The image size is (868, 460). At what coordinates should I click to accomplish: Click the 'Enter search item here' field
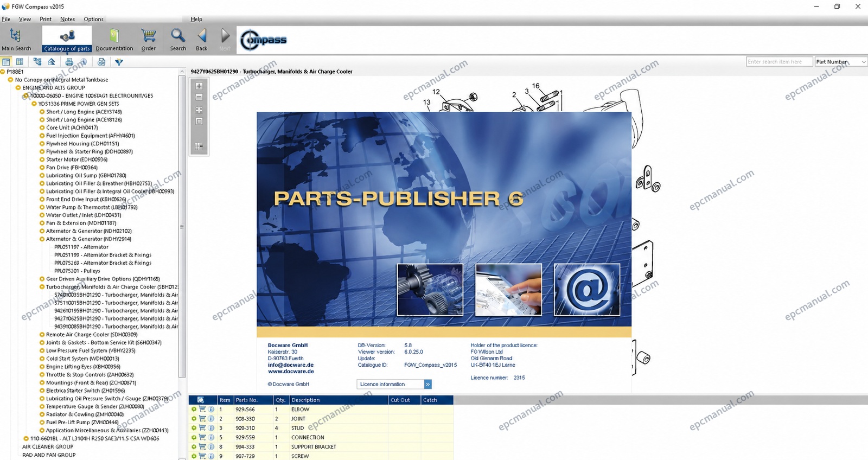[779, 62]
